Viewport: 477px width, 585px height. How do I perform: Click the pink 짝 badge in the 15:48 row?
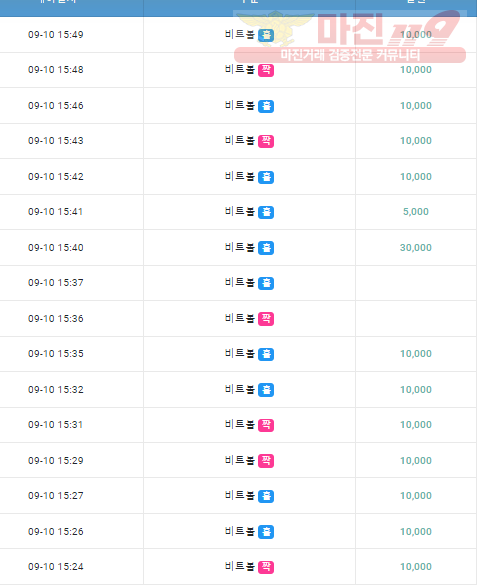pos(266,70)
